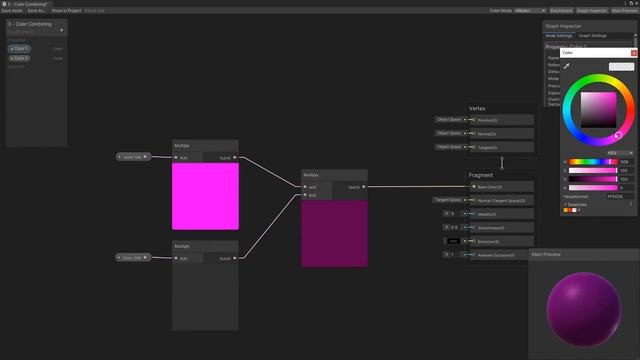Image resolution: width=640 pixels, height=360 pixels.
Task: Click the first swatch under Swatches
Action: 566,210
